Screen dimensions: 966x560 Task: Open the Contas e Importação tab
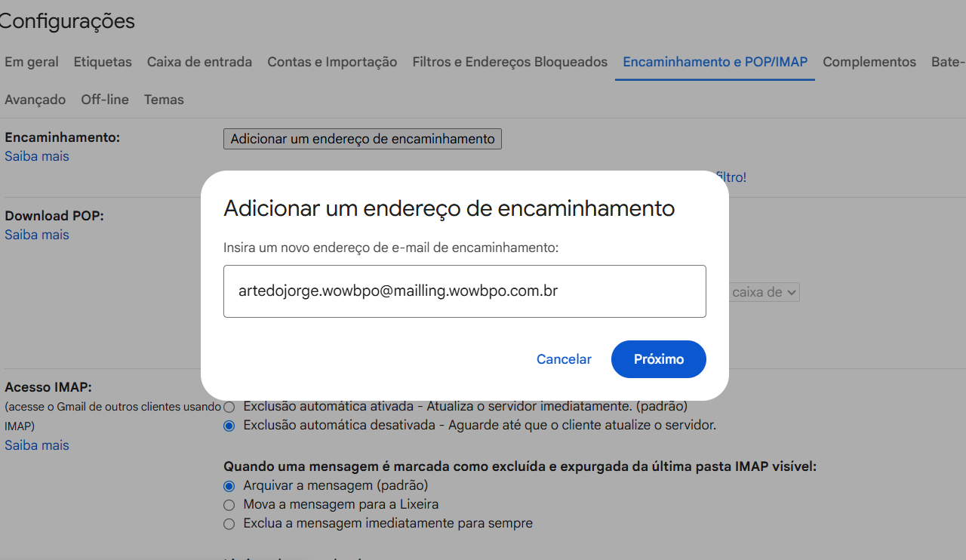tap(332, 62)
